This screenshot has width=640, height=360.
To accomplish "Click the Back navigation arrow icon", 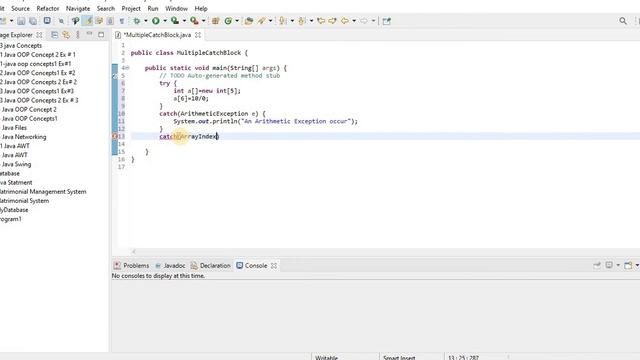I will pos(345,21).
